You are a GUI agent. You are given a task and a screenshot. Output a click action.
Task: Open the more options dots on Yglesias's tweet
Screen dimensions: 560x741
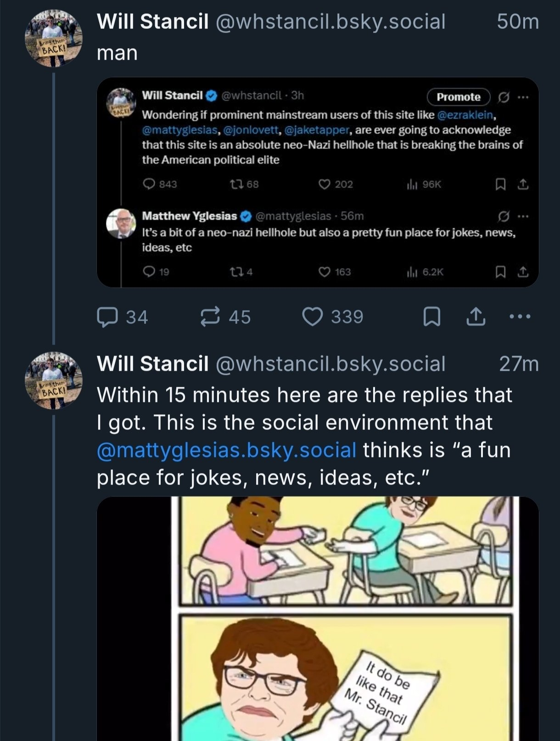(523, 216)
